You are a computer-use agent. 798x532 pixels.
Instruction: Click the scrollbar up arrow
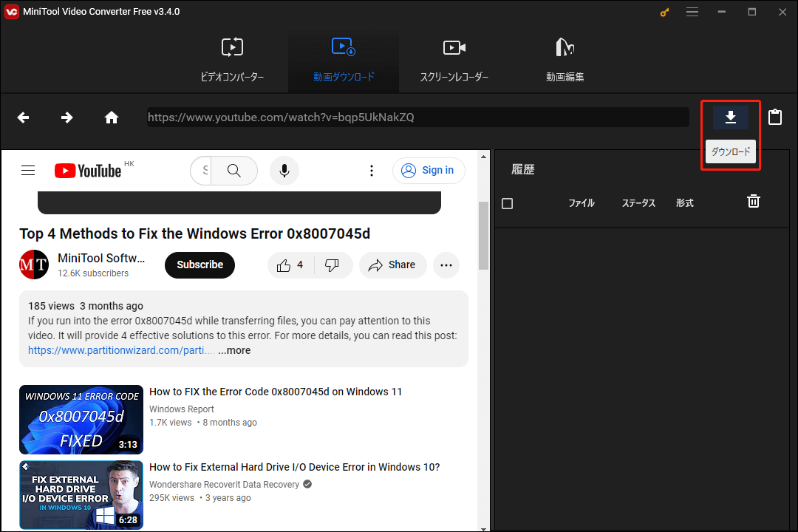pos(483,157)
